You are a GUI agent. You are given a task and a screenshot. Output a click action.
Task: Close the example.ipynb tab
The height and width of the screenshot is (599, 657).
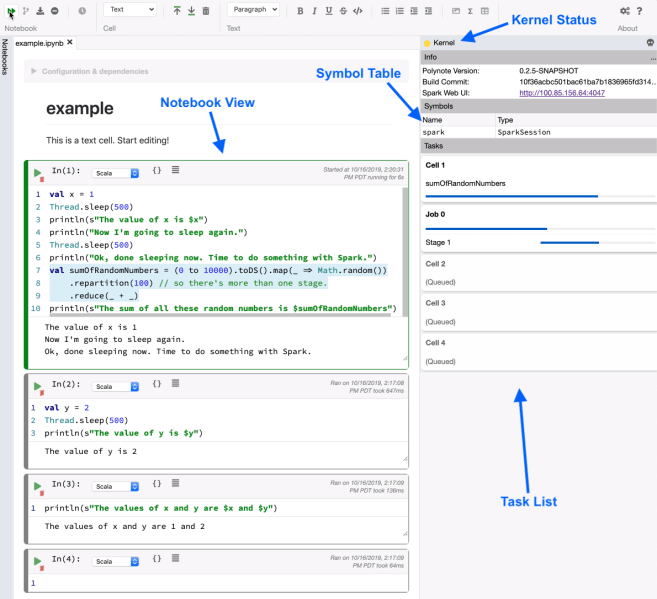70,42
